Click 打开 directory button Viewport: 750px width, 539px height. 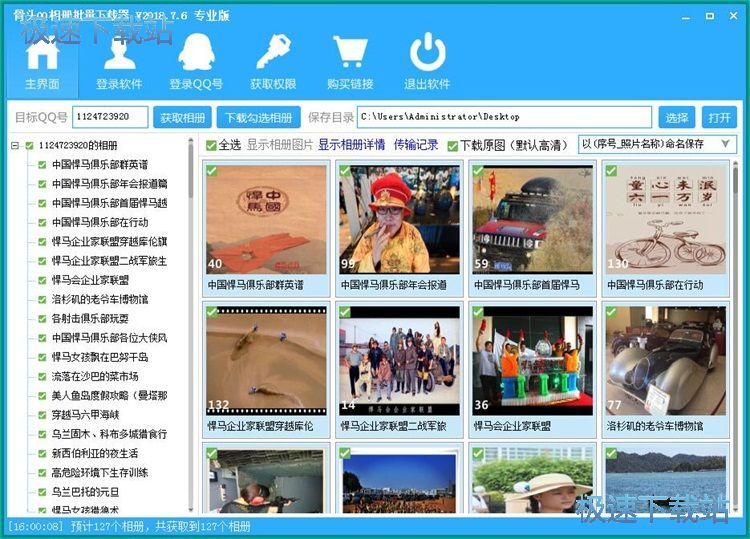(x=719, y=117)
